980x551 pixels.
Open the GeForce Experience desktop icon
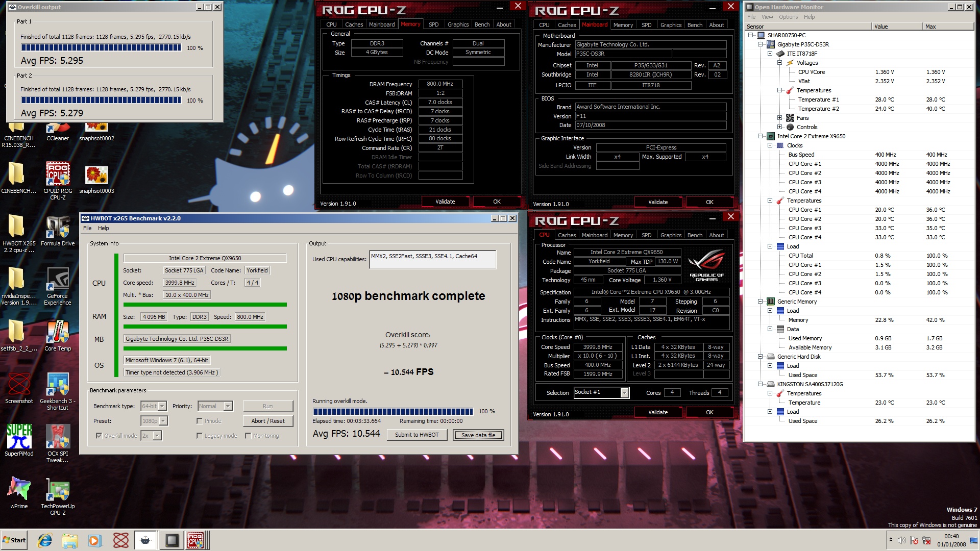[x=58, y=286]
